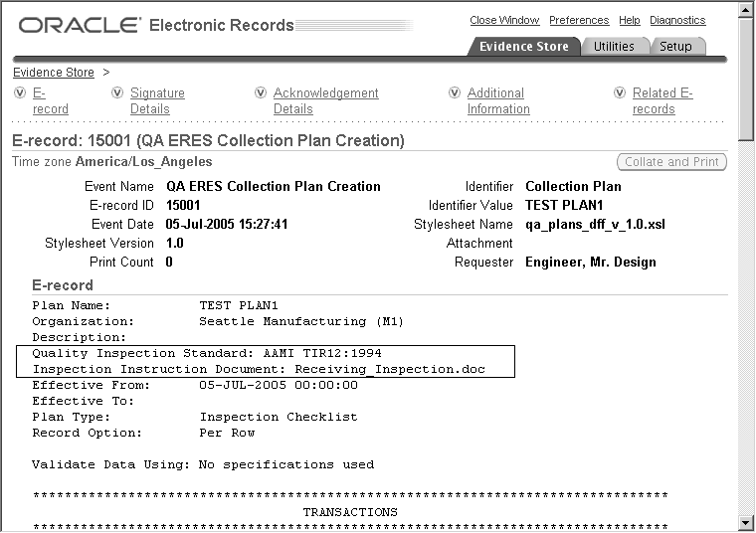Click the Acknowledgement Details anchor arrow icon

pyautogui.click(x=261, y=92)
